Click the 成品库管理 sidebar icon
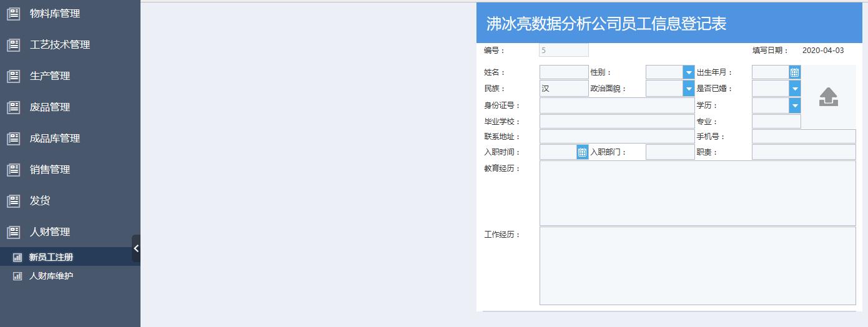The image size is (868, 327). point(14,139)
